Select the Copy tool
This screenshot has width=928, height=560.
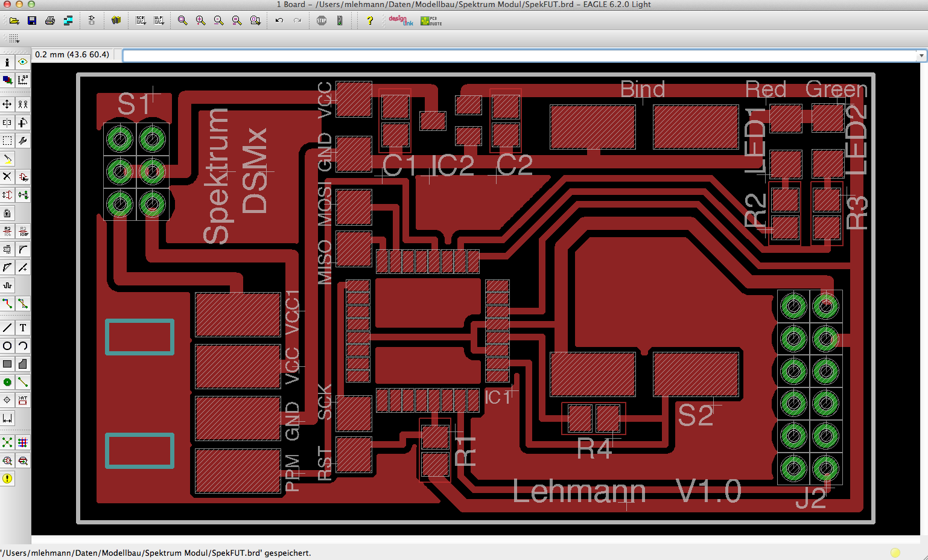point(23,104)
